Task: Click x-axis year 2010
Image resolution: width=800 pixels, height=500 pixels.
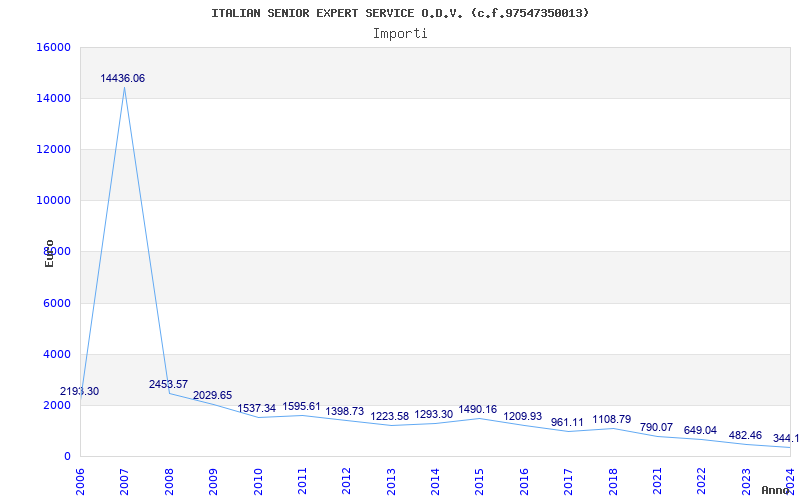Action: [x=258, y=481]
